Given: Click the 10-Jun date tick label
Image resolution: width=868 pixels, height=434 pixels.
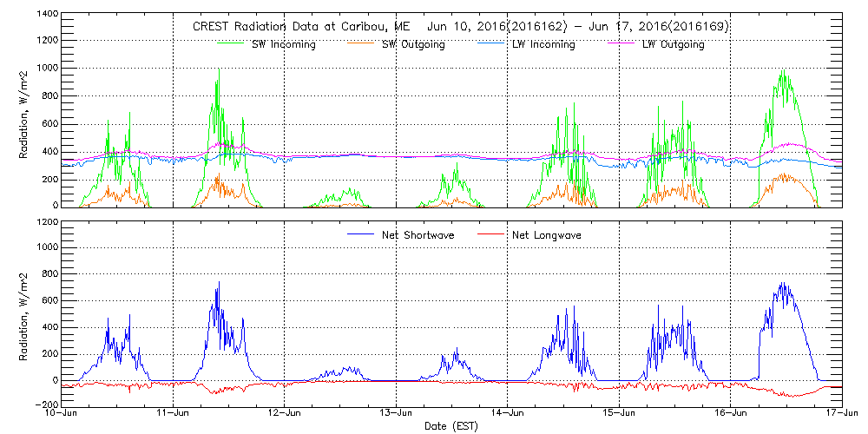Looking at the screenshot, I should tap(62, 413).
